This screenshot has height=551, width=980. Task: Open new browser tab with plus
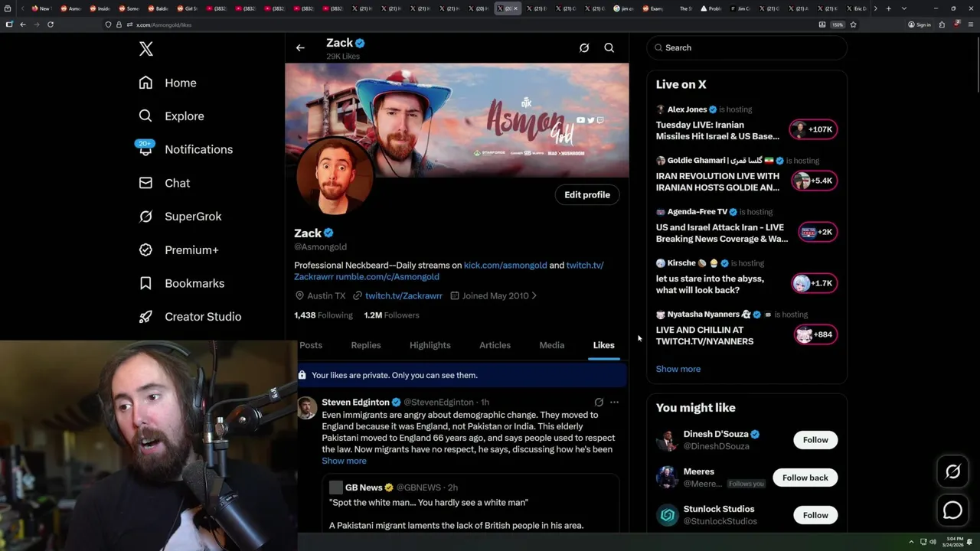tap(888, 8)
